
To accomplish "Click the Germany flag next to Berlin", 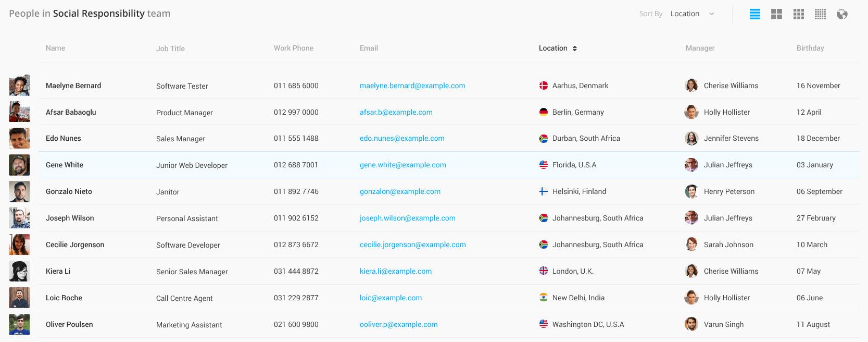I will 544,112.
